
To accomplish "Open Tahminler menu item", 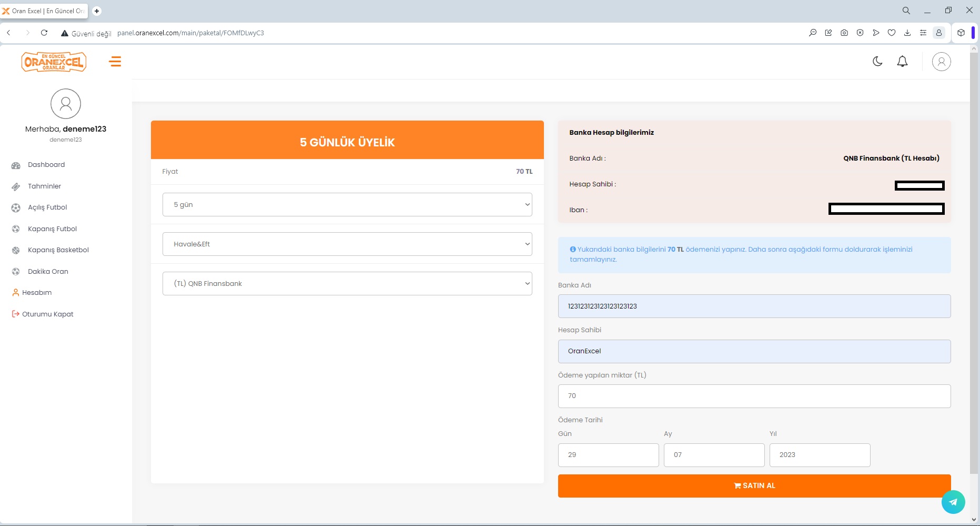I will (x=44, y=186).
